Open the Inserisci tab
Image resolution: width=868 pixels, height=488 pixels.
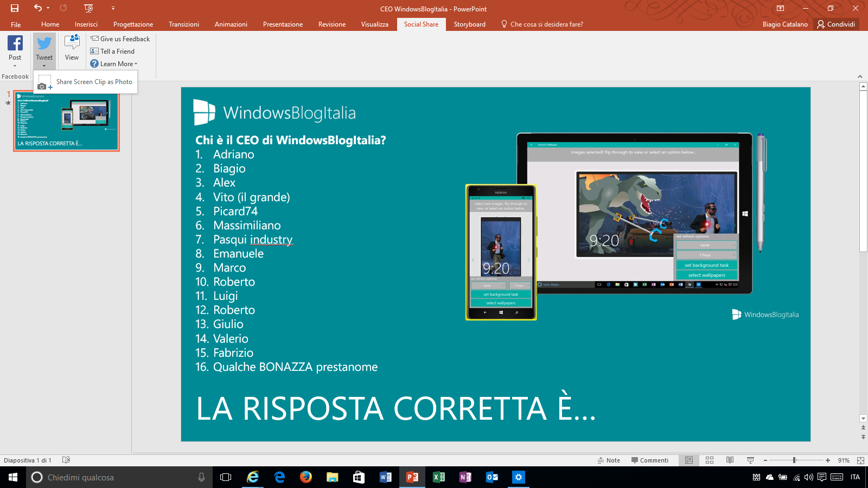(86, 24)
